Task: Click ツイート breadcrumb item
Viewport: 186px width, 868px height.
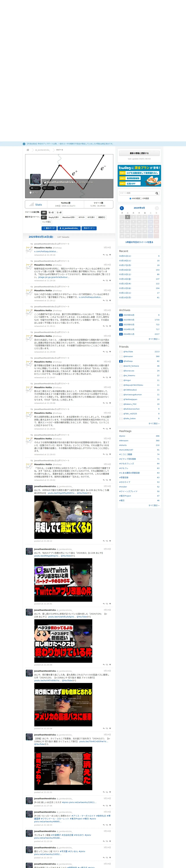Action: pos(60,150)
